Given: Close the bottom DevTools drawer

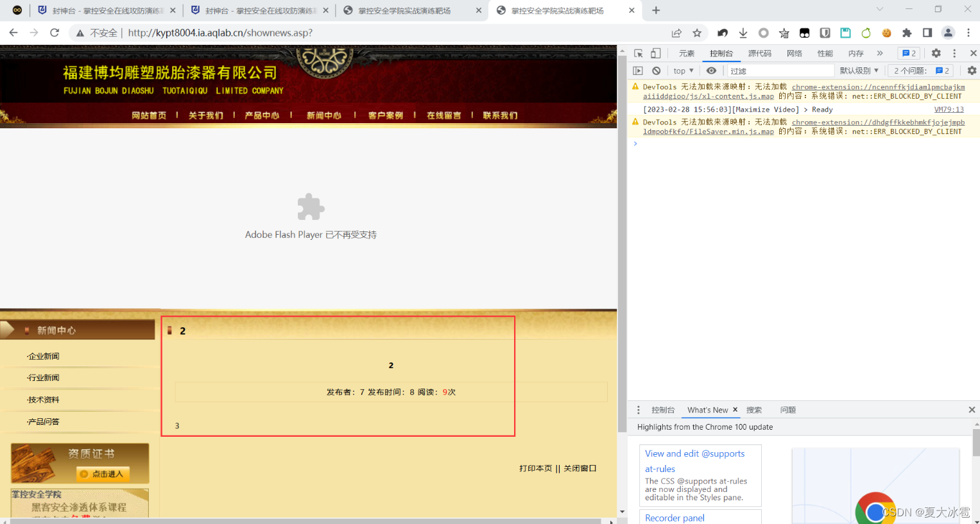Looking at the screenshot, I should [972, 410].
